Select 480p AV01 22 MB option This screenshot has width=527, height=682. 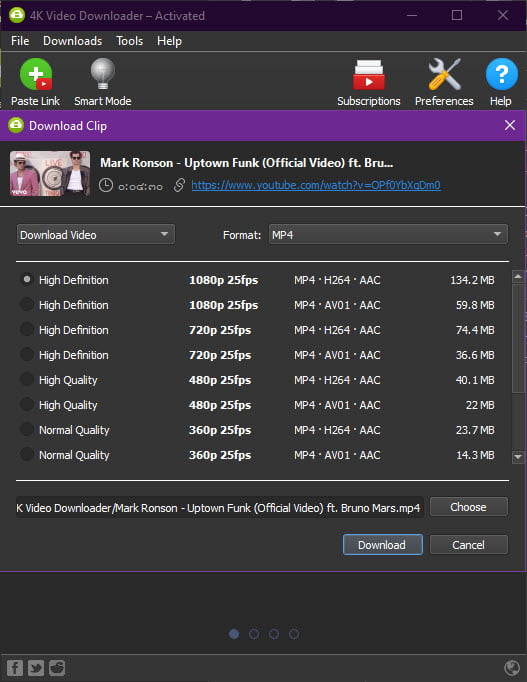coord(27,405)
